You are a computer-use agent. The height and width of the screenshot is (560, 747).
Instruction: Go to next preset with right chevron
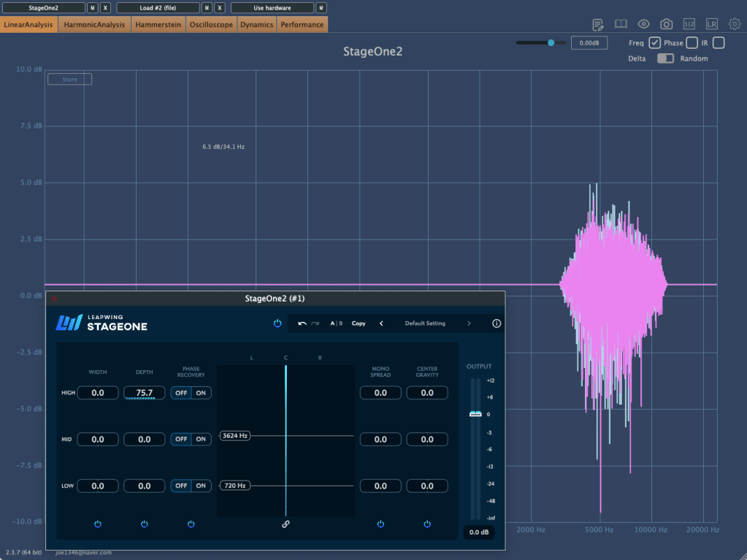coord(469,323)
